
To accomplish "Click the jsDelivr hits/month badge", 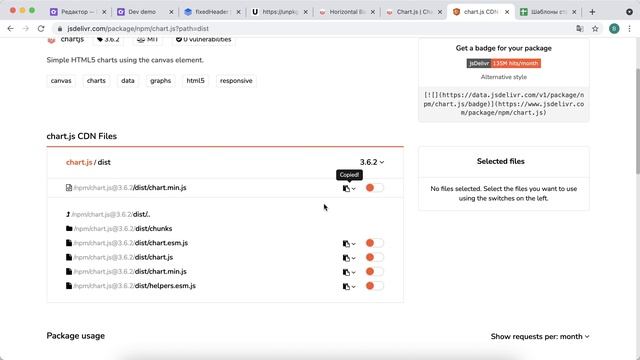I will click(x=504, y=63).
